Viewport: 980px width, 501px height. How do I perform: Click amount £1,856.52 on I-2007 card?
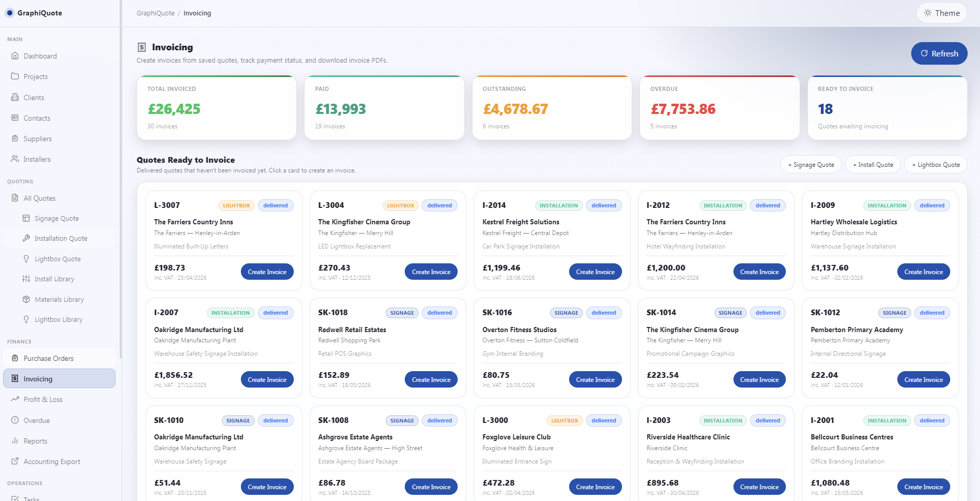[x=174, y=375]
